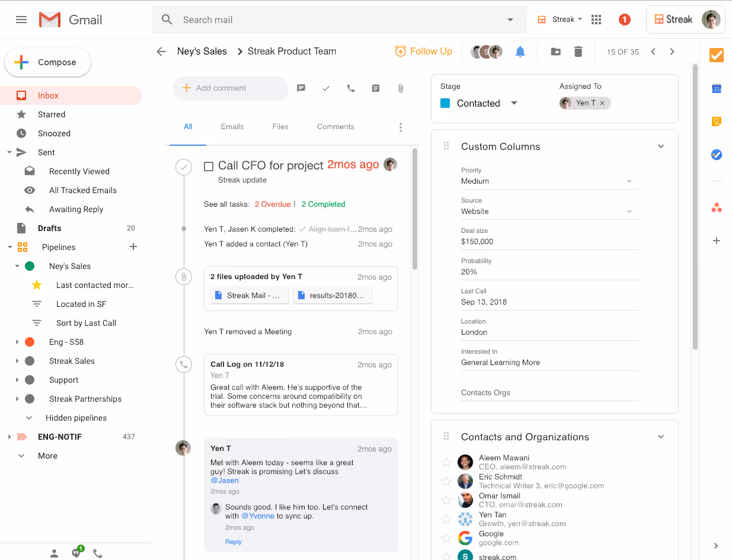The height and width of the screenshot is (560, 732).
Task: Open the 2 Completed tasks link
Action: click(323, 204)
